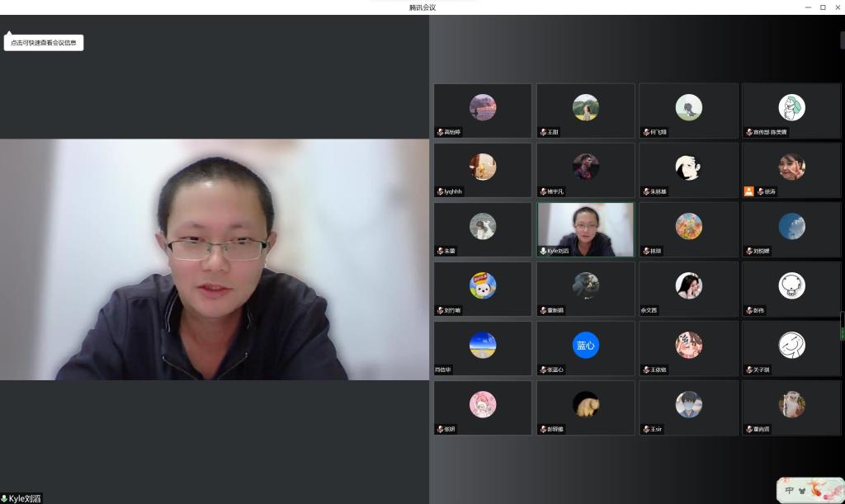Image resolution: width=845 pixels, height=504 pixels.
Task: Maximize the 腾讯会议 window
Action: click(823, 7)
